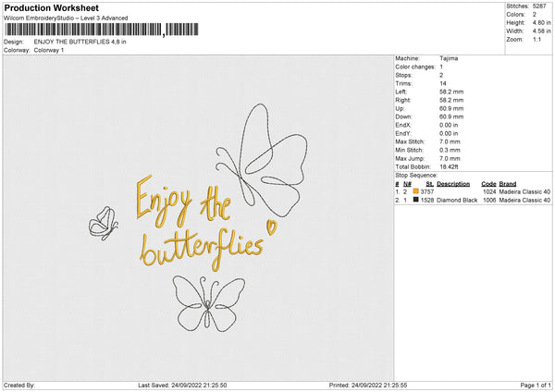This screenshot has width=555, height=392.
Task: Click the 'Page 1 of 1' footer text
Action: pyautogui.click(x=536, y=386)
